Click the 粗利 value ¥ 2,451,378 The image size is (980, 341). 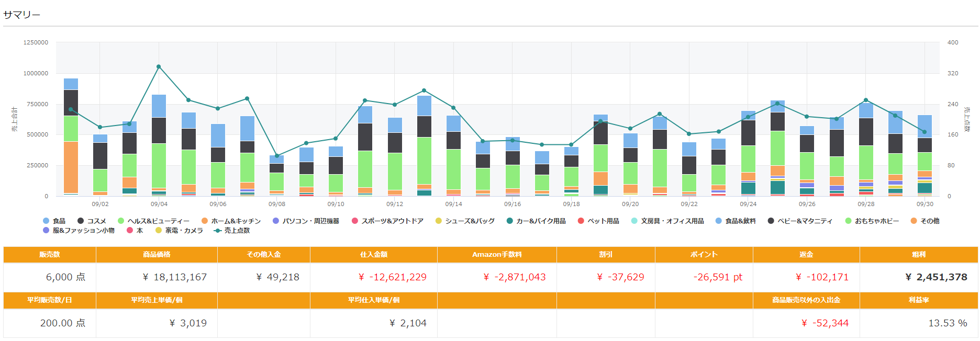(936, 277)
